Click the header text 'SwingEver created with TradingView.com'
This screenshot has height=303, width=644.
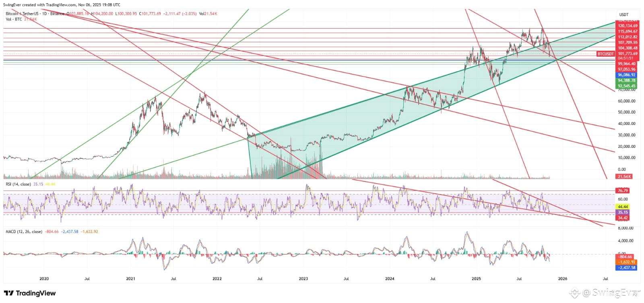tap(40, 5)
